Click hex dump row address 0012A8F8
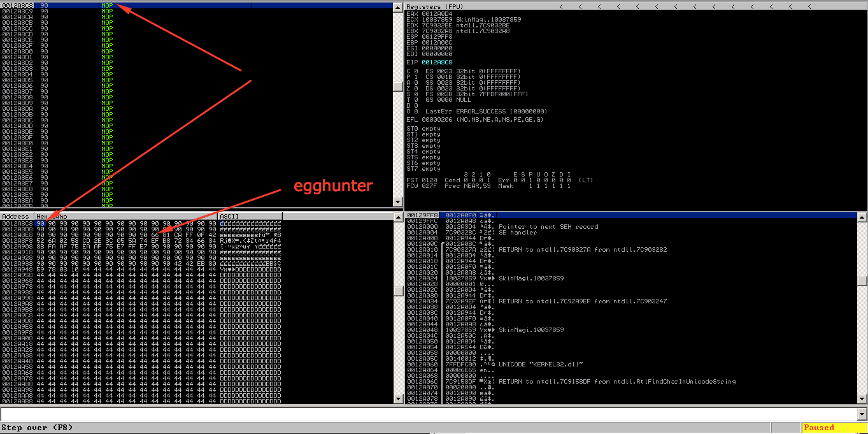 tap(17, 241)
